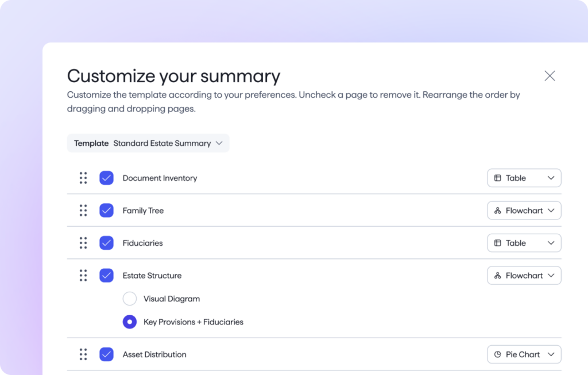
Task: Click the drag handle beside Fiduciaries
Action: tap(83, 243)
